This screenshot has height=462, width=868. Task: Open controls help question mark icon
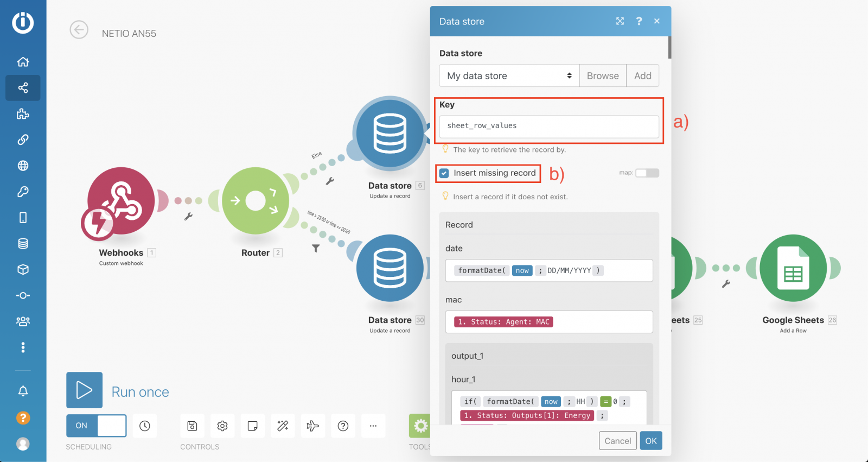point(343,426)
